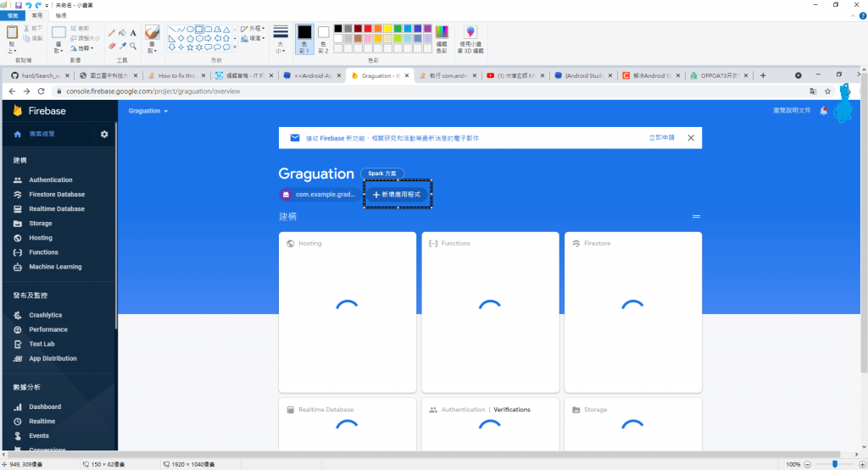Click the 新增應用程式 add app button

tap(397, 195)
